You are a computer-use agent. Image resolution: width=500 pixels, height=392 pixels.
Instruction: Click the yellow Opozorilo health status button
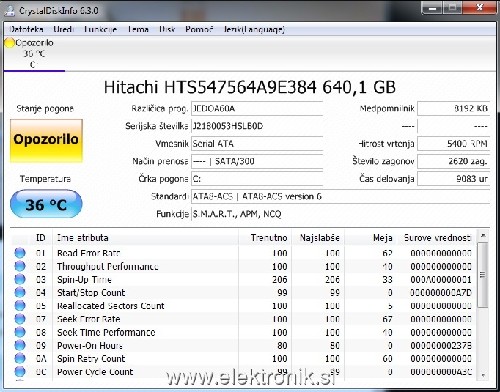46,140
